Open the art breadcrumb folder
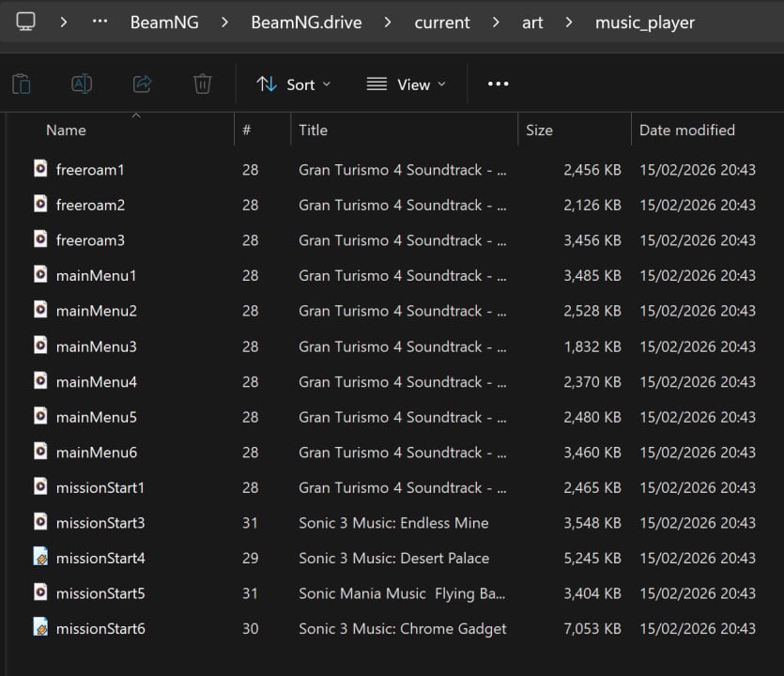 pos(532,23)
